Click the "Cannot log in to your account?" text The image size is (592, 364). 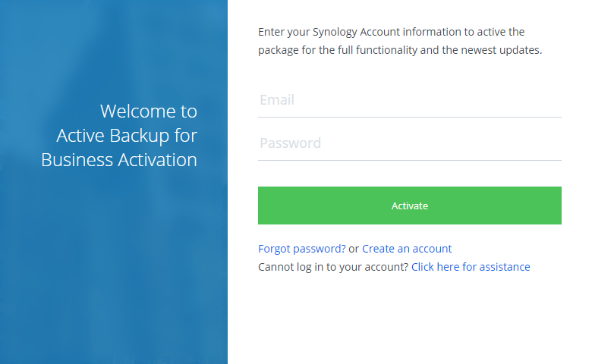333,267
